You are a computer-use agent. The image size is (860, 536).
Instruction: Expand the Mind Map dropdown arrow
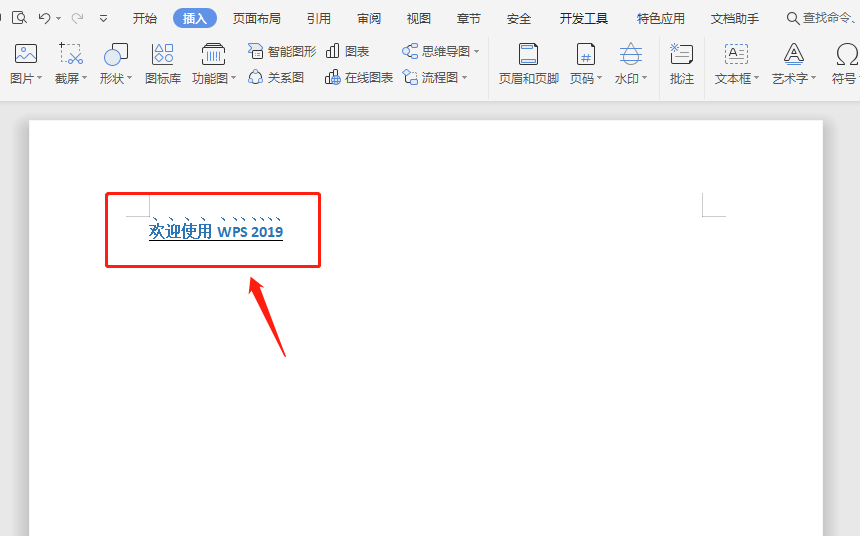click(x=476, y=52)
